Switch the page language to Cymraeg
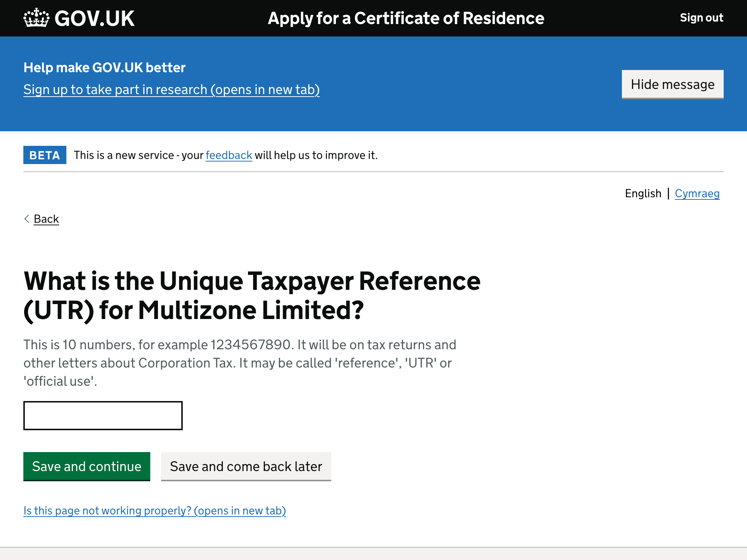The height and width of the screenshot is (560, 747). (697, 194)
